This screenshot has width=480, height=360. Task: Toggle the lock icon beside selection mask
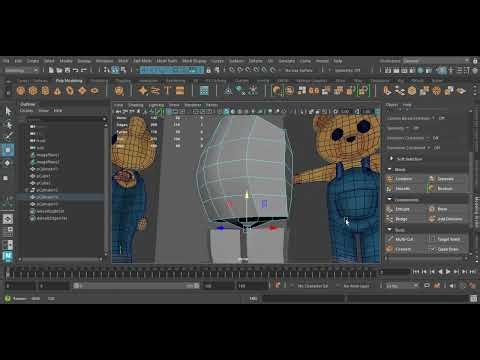[209, 70]
